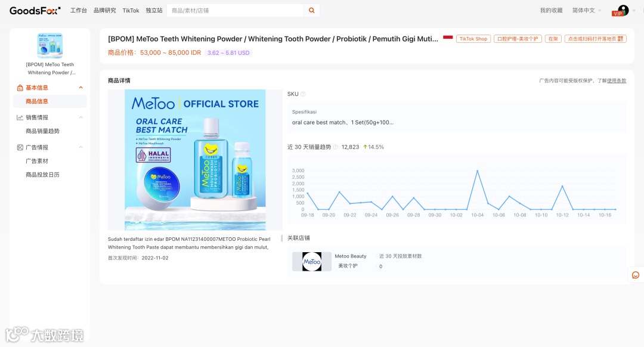Open the TikTok nav item
644x347 pixels.
tap(131, 10)
